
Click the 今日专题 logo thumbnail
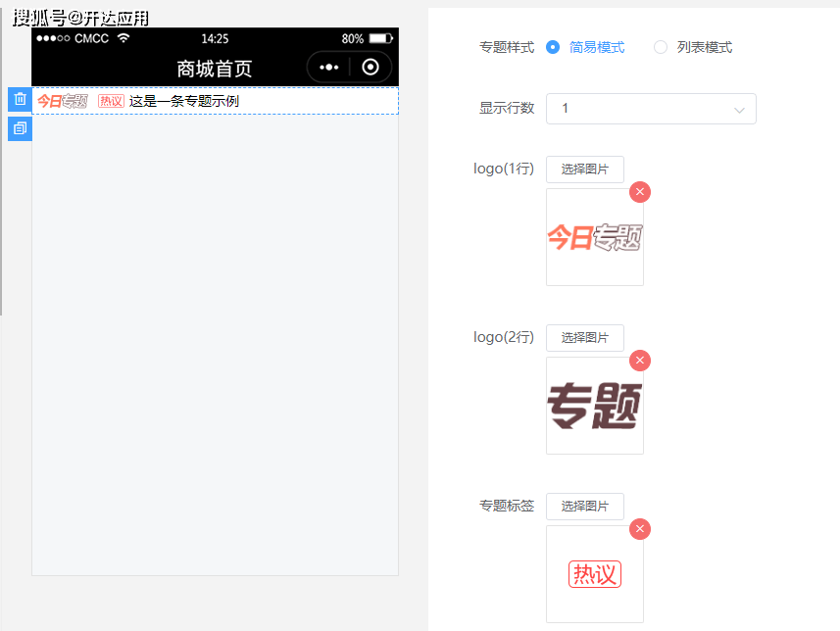(594, 237)
